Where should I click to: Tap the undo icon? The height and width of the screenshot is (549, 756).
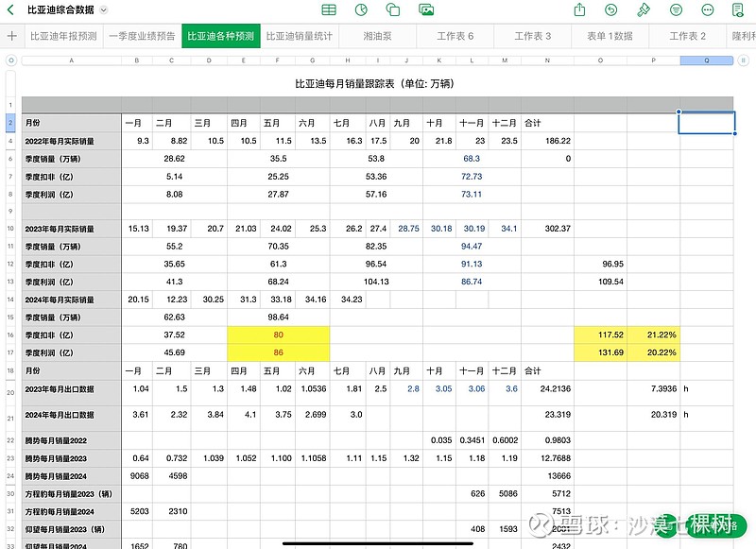click(x=610, y=9)
